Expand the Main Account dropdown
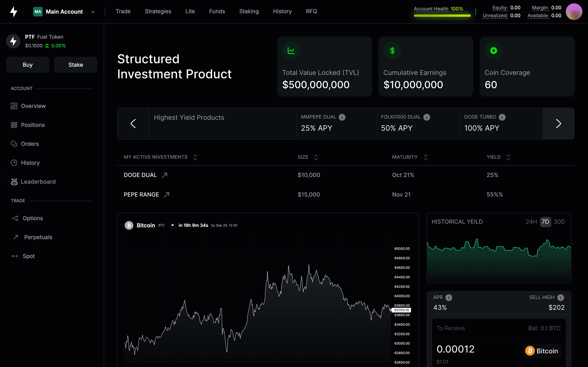588x367 pixels. click(93, 12)
